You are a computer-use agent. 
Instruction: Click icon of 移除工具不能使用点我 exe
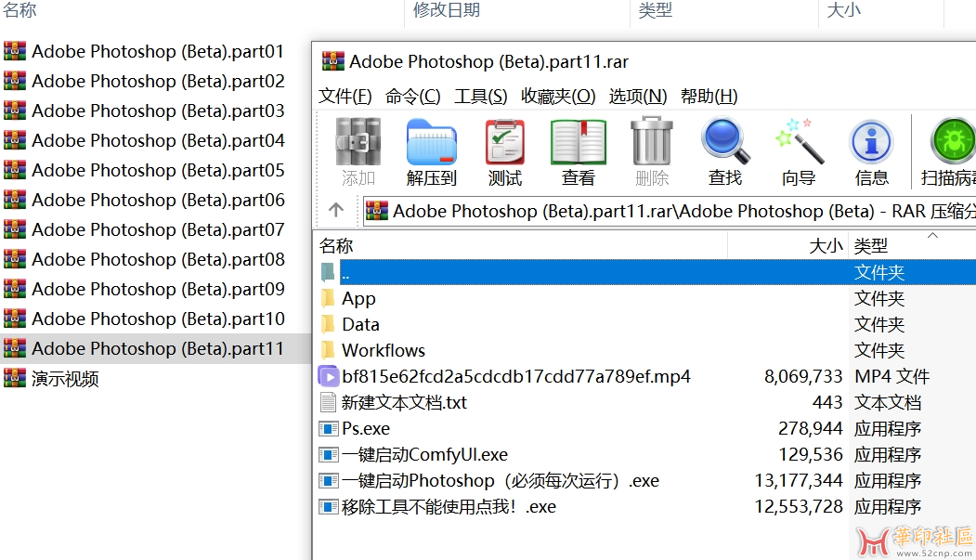328,507
